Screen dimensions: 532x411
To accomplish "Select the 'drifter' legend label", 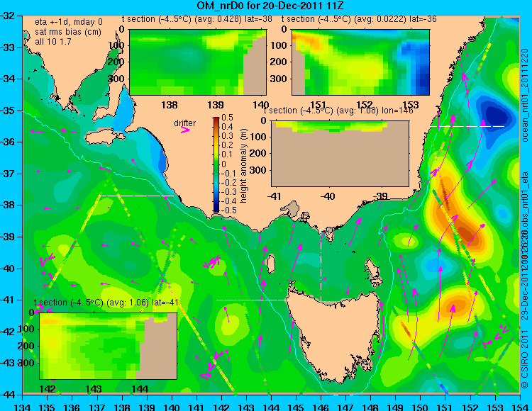I will pyautogui.click(x=185, y=123).
